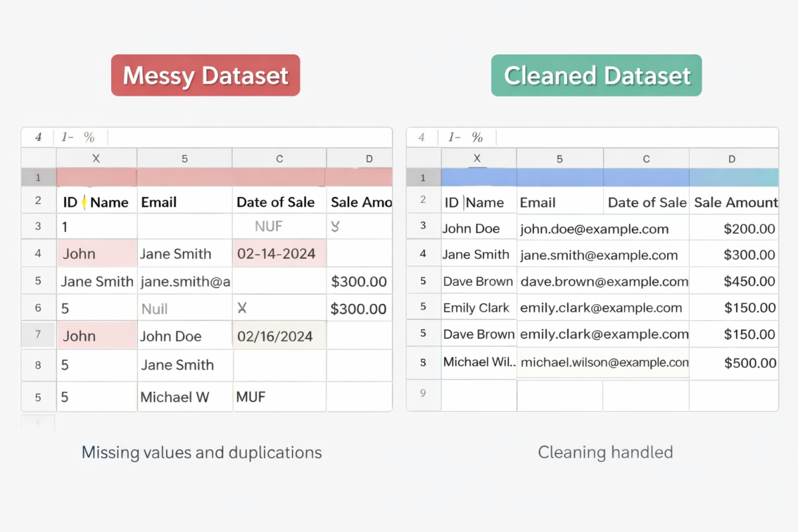Click the yellow marker in the ID Name header
798x532 pixels.
(84, 202)
